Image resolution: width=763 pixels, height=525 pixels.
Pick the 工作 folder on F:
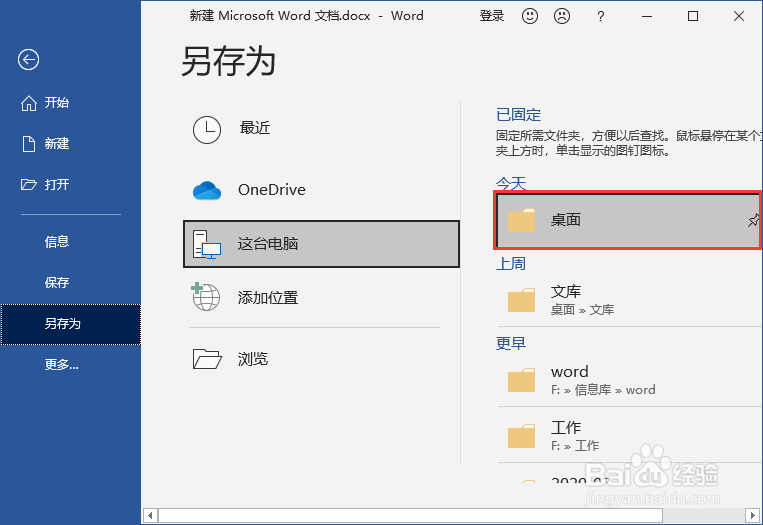coord(630,436)
